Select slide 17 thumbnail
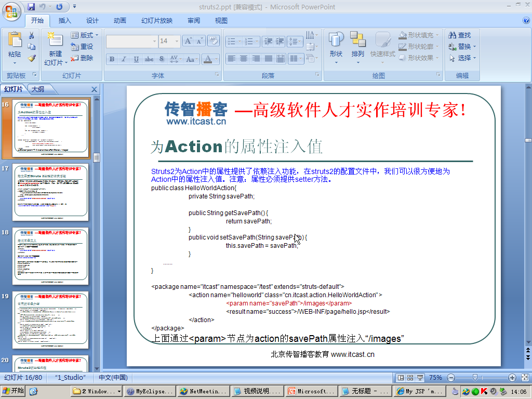The width and height of the screenshot is (532, 399). click(x=50, y=192)
